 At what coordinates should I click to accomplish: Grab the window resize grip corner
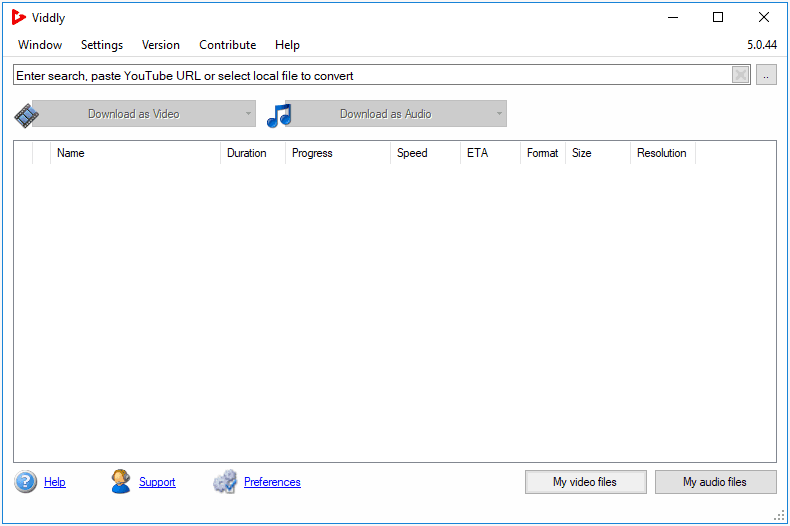[x=779, y=515]
